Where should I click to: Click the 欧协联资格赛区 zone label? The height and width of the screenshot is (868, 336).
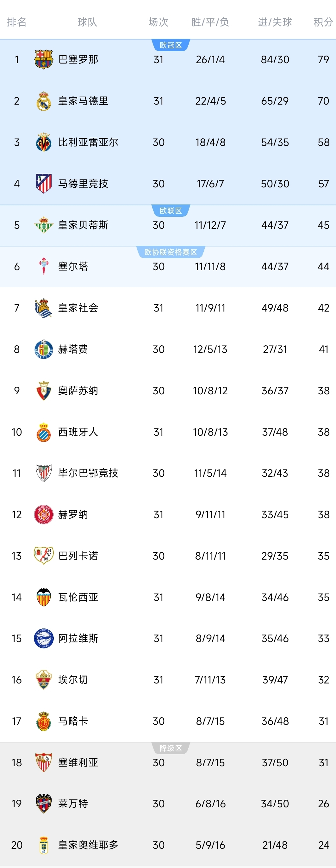click(171, 252)
